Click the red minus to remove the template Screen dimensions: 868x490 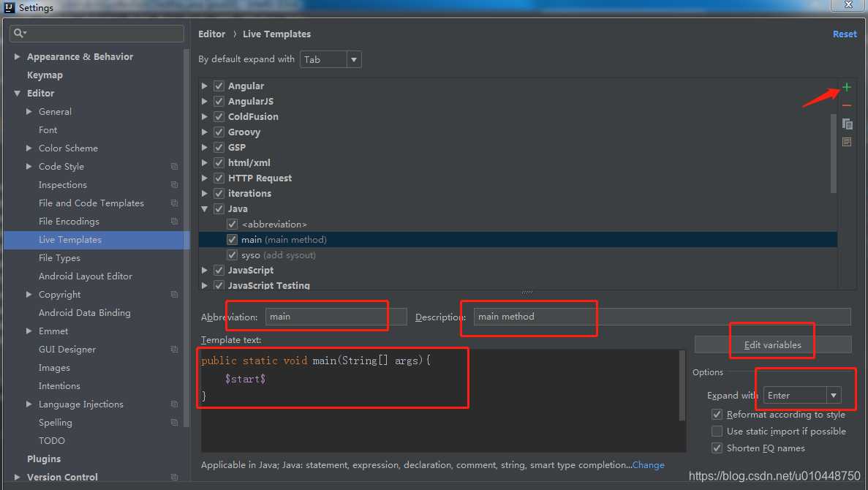pos(846,105)
